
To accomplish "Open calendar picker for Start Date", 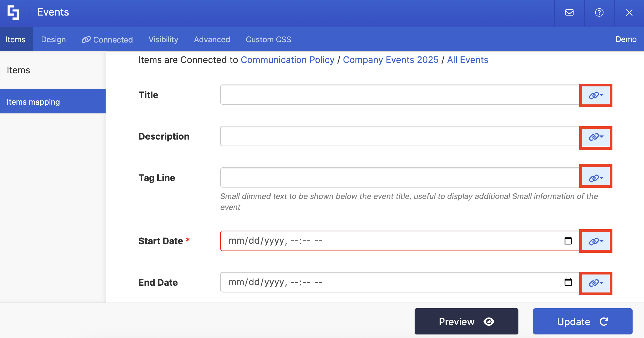I will click(x=568, y=241).
